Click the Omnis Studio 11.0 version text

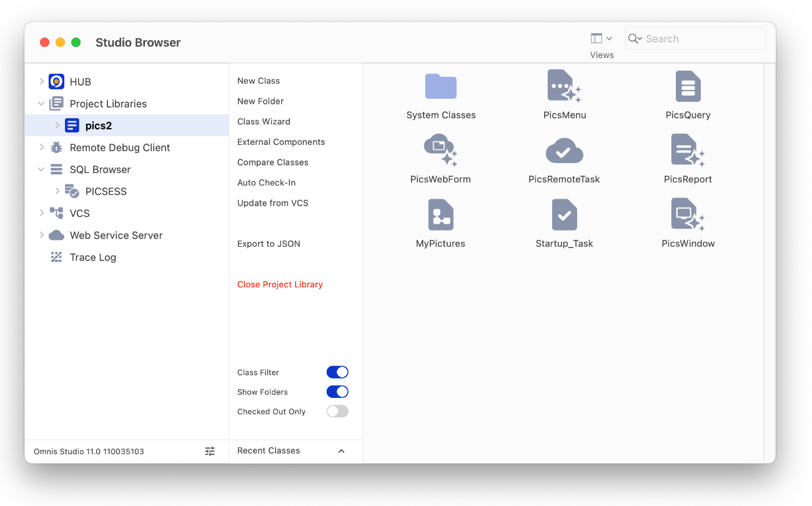(89, 451)
